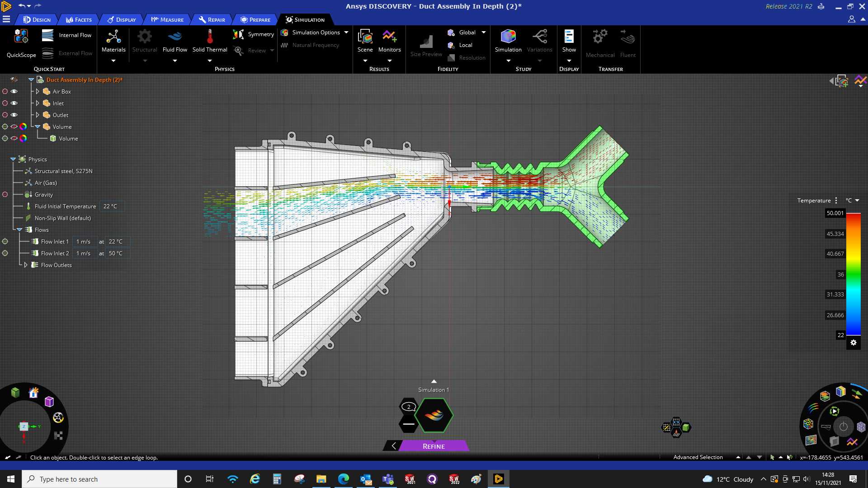Open Microsoft Teams from taskbar
The width and height of the screenshot is (868, 488).
[x=388, y=479]
